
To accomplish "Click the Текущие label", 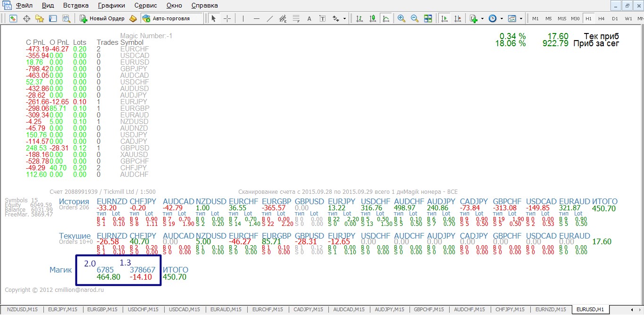I will [75, 236].
